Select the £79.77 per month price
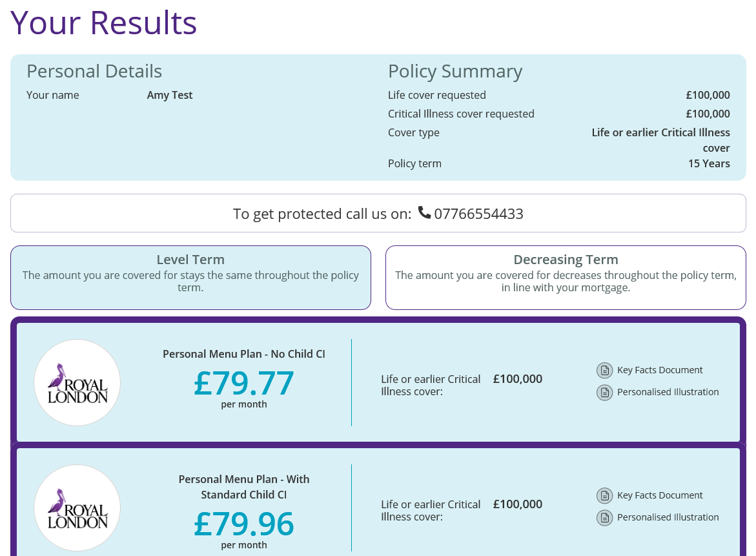 [244, 383]
